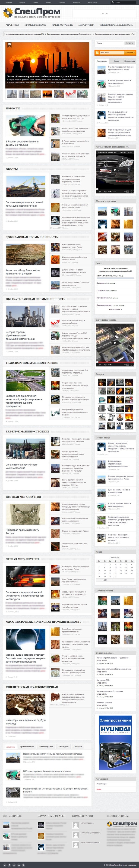Click the LinkedIn icon in the footer
Image resolution: width=139 pixels, height=868 pixels.
pyautogui.click(x=19, y=865)
